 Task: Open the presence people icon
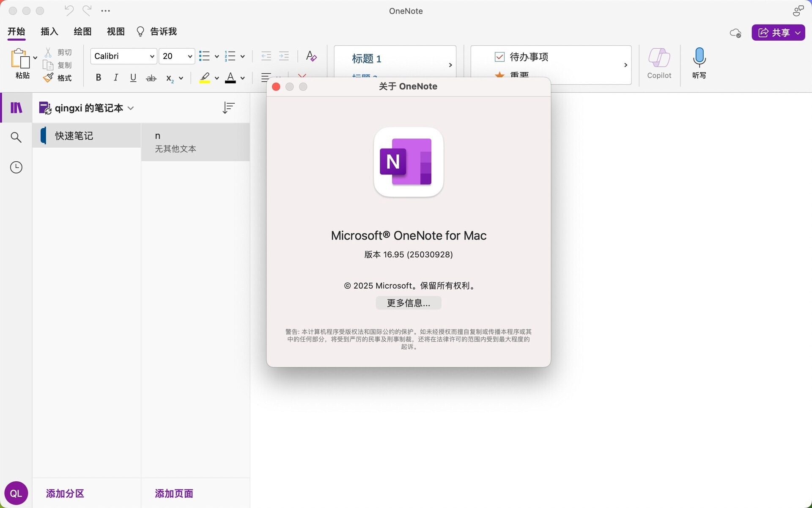[x=798, y=11]
